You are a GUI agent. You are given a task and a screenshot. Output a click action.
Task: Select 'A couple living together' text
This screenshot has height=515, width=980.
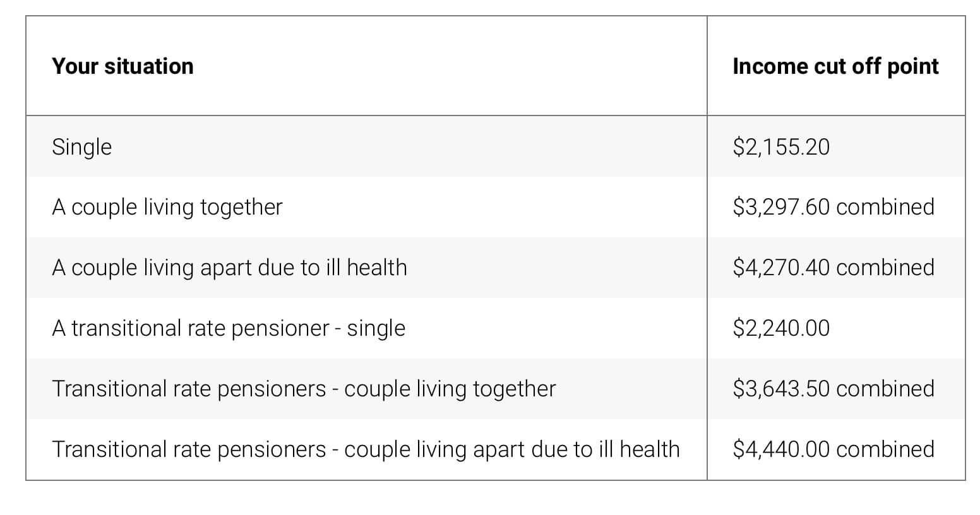coord(167,208)
